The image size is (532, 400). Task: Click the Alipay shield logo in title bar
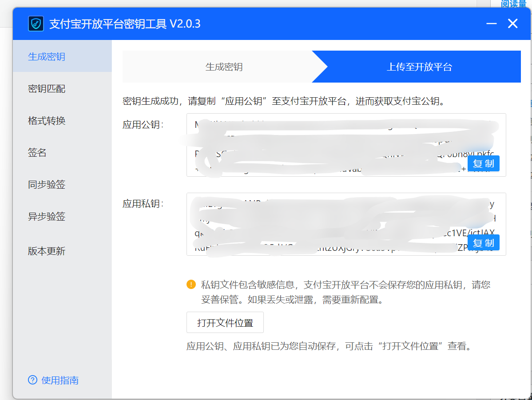point(36,24)
